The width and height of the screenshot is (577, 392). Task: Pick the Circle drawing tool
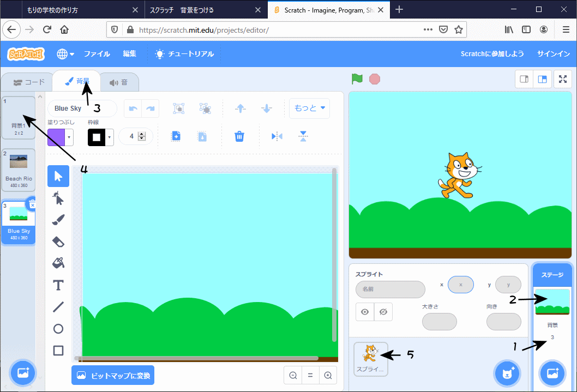pos(58,329)
